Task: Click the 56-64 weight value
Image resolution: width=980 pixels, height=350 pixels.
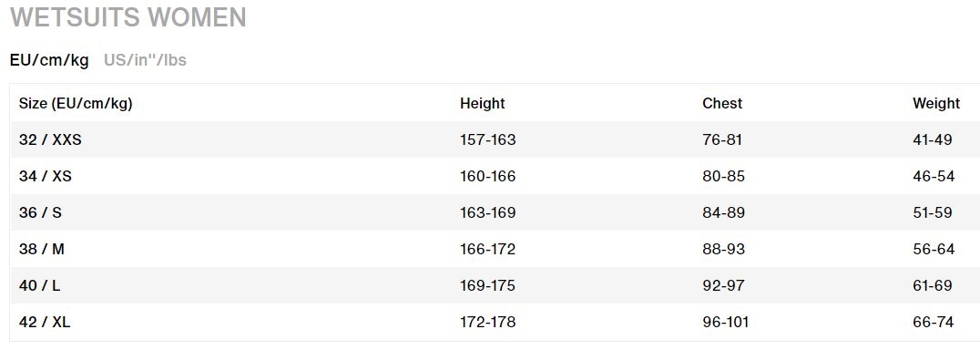Action: click(x=934, y=250)
